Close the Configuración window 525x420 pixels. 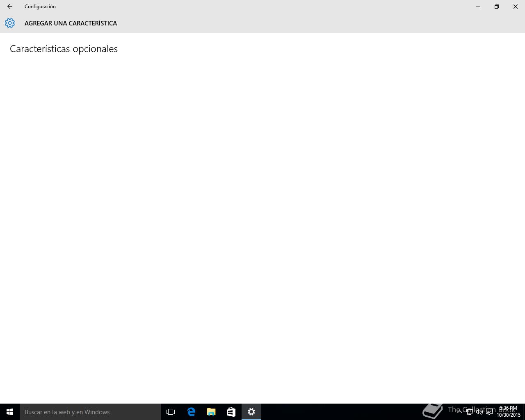(516, 7)
